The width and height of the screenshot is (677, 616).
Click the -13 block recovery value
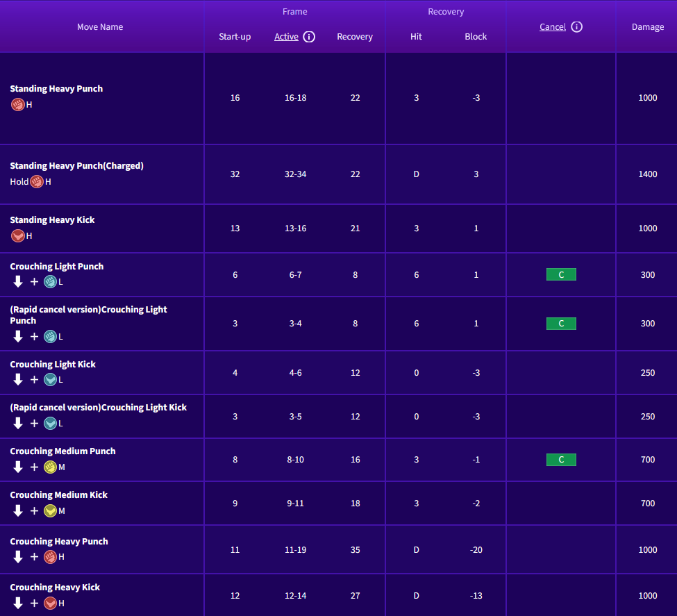(x=476, y=596)
